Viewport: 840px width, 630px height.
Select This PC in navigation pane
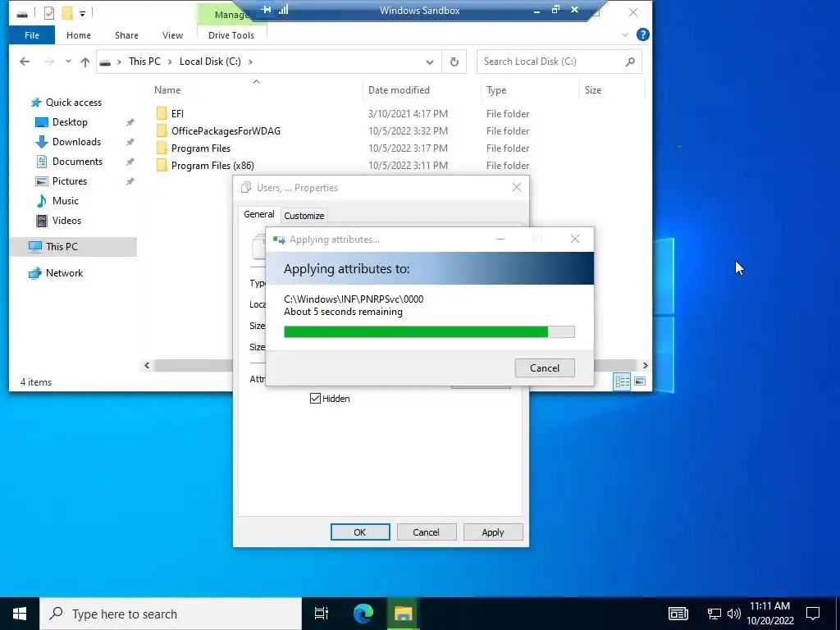tap(73, 246)
